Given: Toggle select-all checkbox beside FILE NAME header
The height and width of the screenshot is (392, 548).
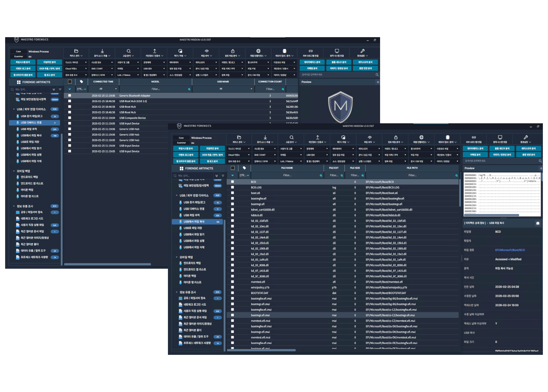Looking at the screenshot, I should pyautogui.click(x=233, y=168).
